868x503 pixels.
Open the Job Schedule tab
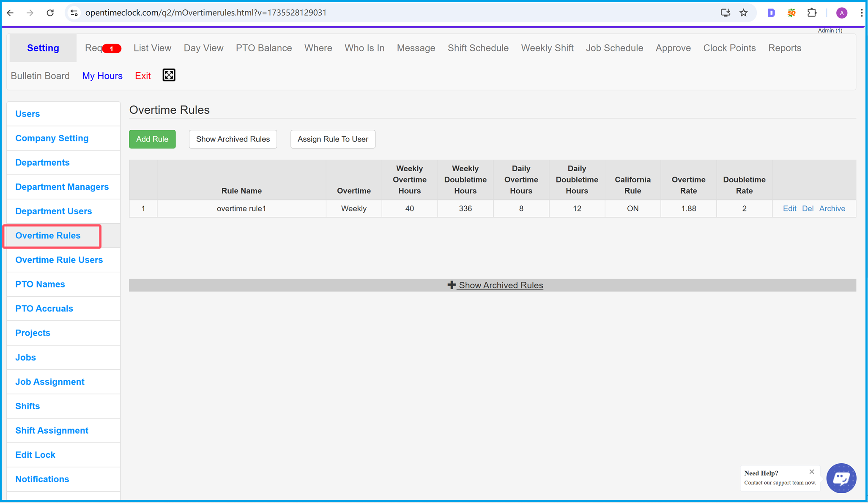[614, 48]
